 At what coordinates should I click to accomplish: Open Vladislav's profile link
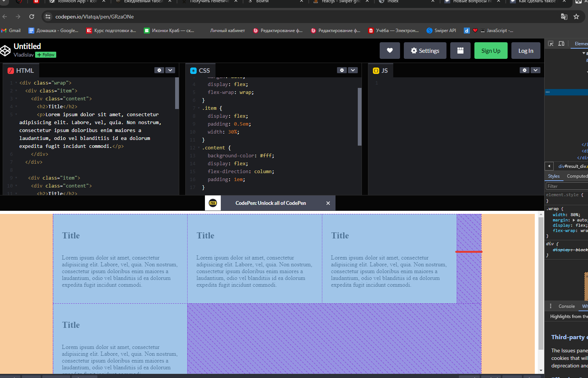click(x=23, y=55)
